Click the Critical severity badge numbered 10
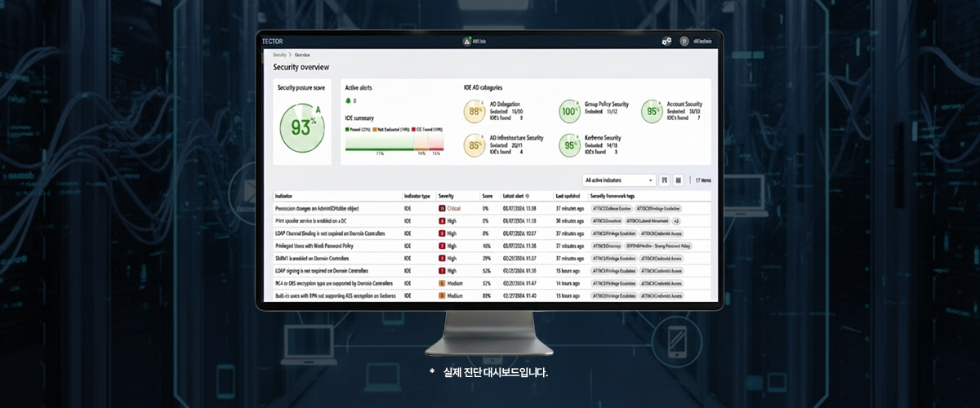This screenshot has height=408, width=980. tap(442, 209)
